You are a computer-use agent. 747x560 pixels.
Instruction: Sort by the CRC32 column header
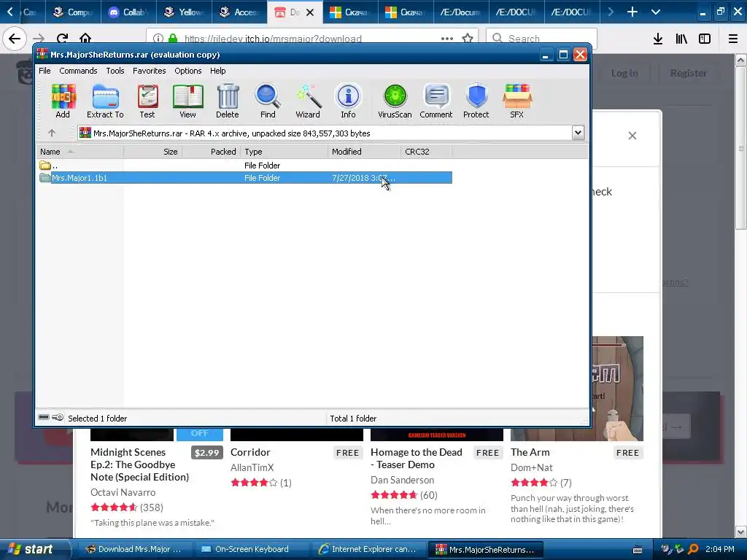[426, 152]
